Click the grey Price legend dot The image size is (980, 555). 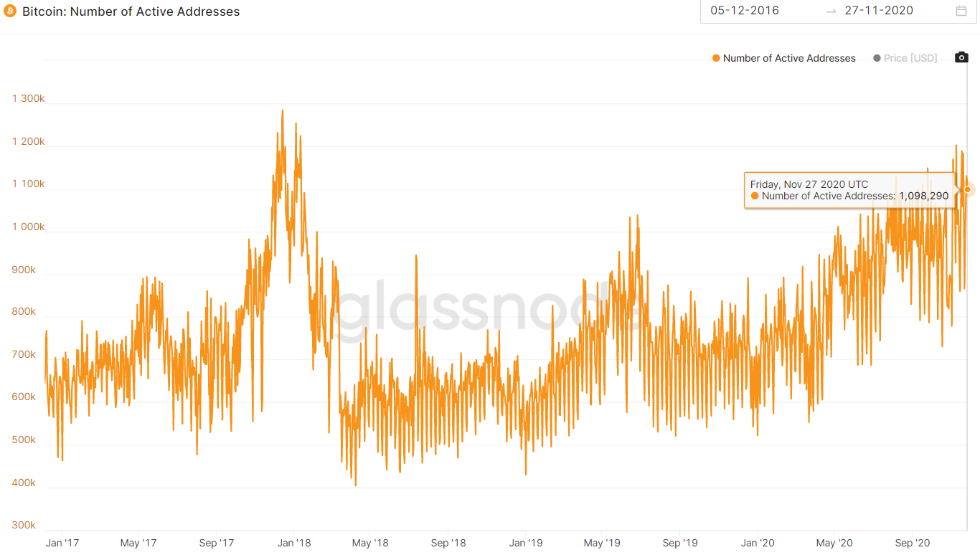pyautogui.click(x=877, y=58)
